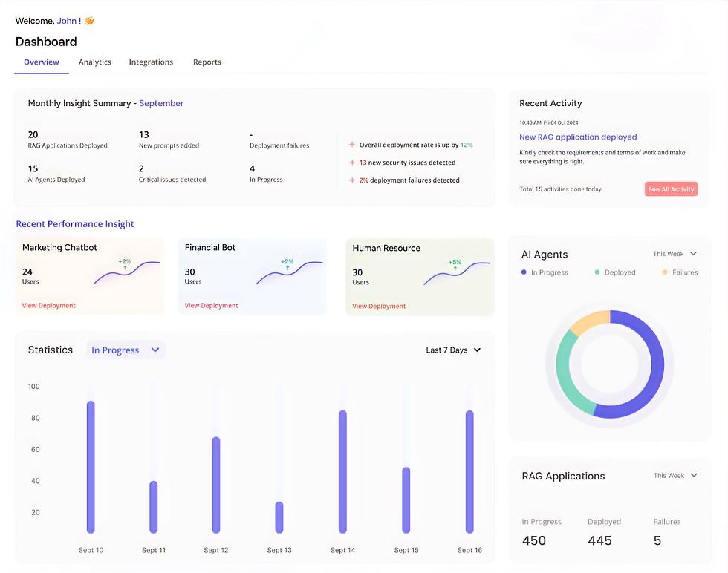Click the Deployed legend dot
Screen dimensions: 728x573
click(597, 272)
